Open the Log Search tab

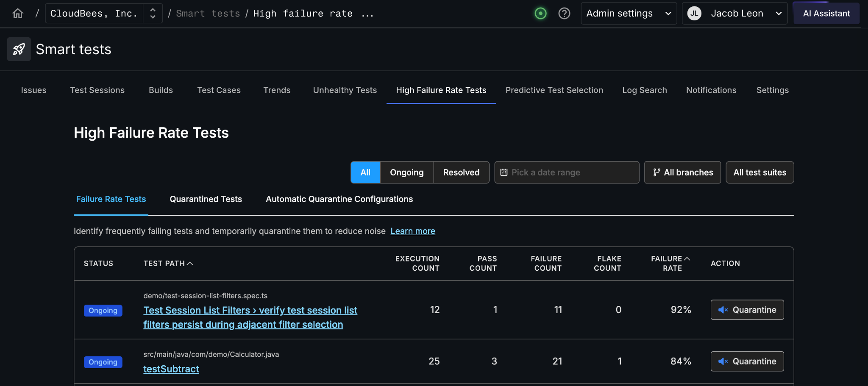[x=645, y=90]
